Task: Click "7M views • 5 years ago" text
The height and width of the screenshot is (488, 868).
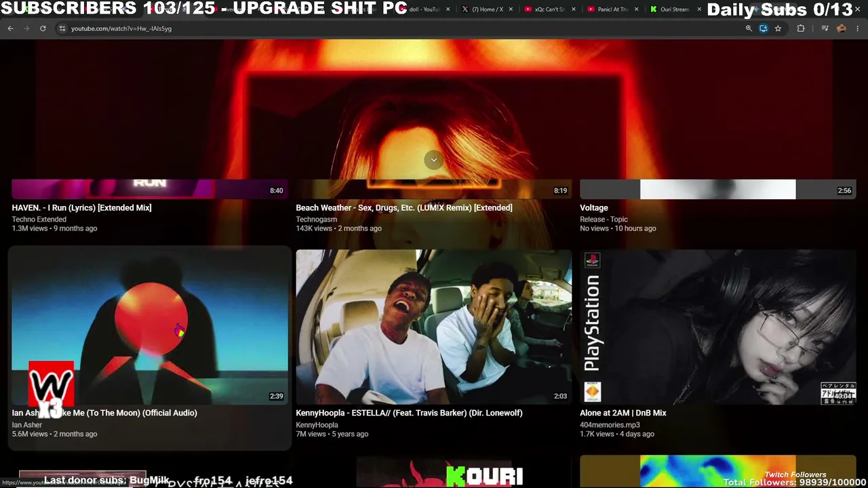Action: 332,434
